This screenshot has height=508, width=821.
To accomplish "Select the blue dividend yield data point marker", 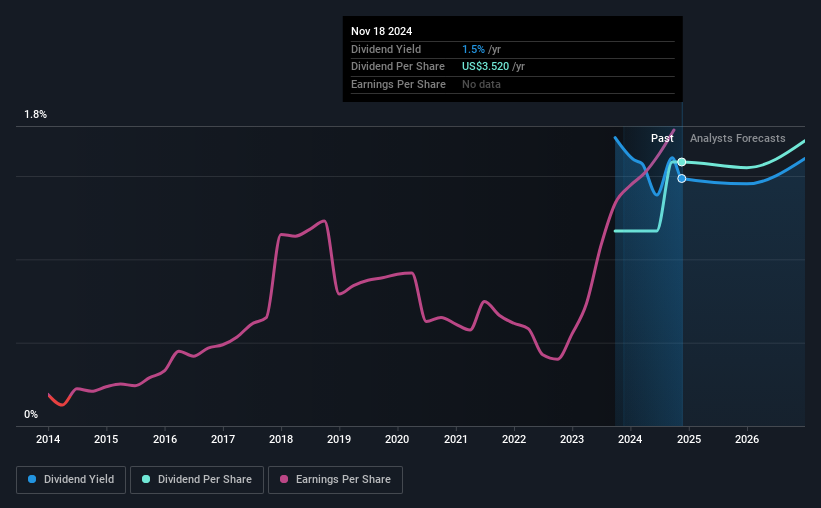I will [x=682, y=179].
